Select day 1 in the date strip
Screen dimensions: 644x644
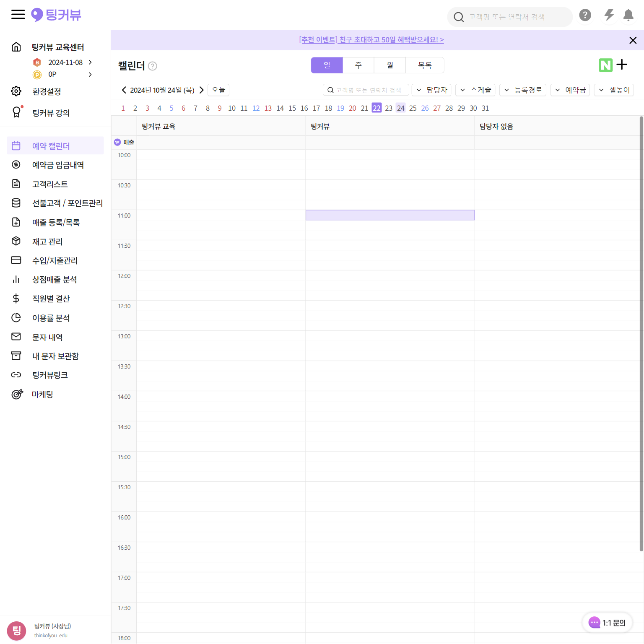pos(123,108)
